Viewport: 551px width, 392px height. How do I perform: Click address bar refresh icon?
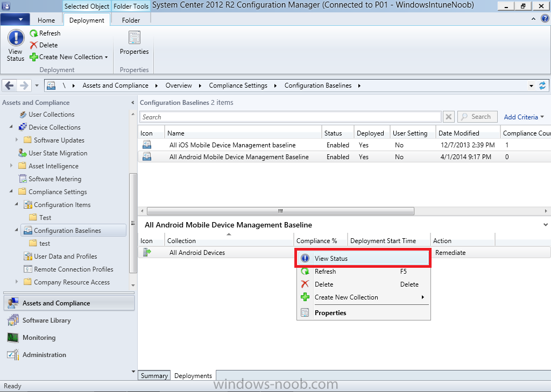(542, 85)
